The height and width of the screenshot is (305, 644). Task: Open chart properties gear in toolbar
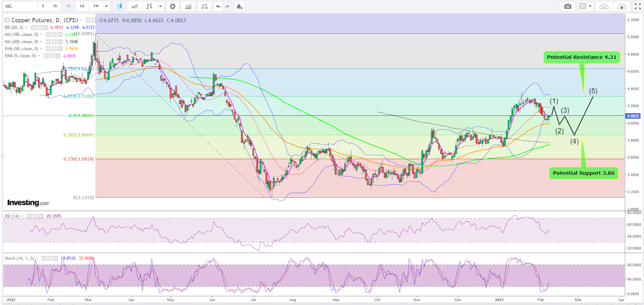coord(173,6)
